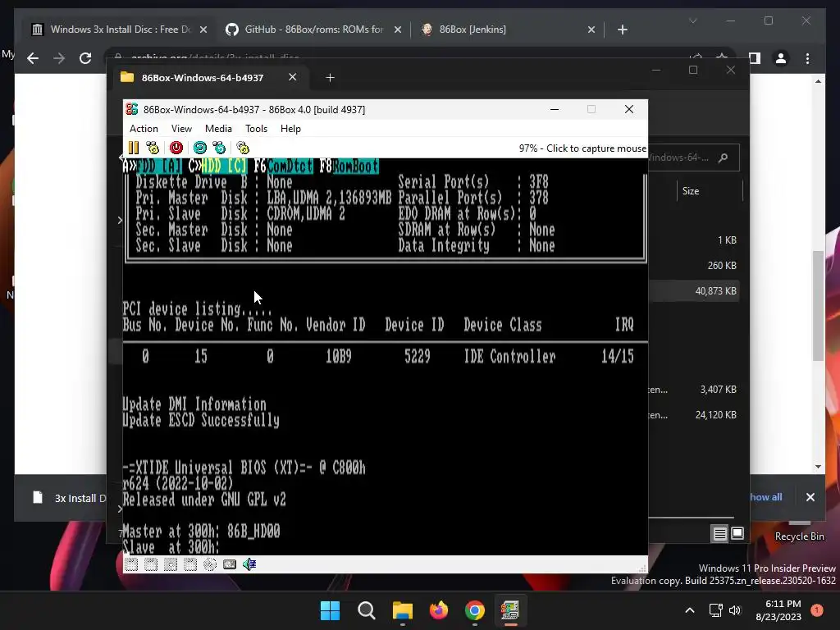Click Show all downloads link
The height and width of the screenshot is (630, 840).
765,497
